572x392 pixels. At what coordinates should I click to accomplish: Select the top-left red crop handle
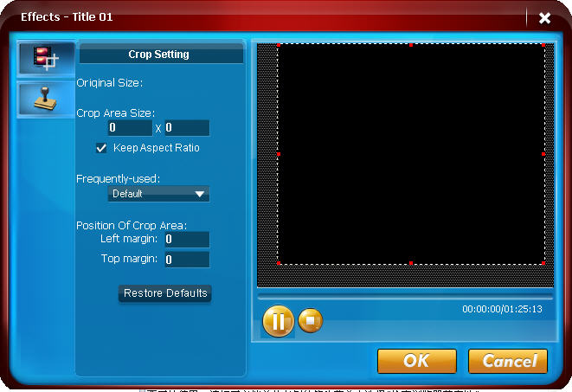pyautogui.click(x=279, y=44)
